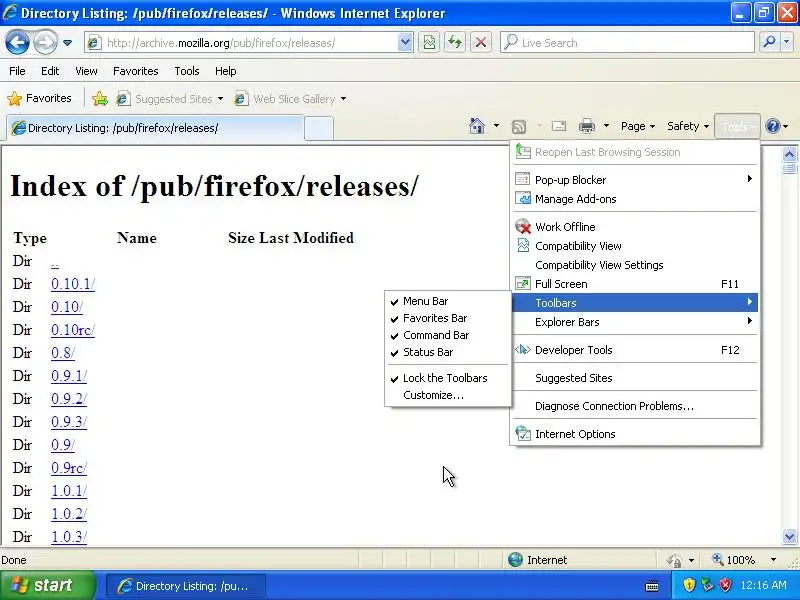The height and width of the screenshot is (600, 800).
Task: Click the Start button
Action: (47, 585)
